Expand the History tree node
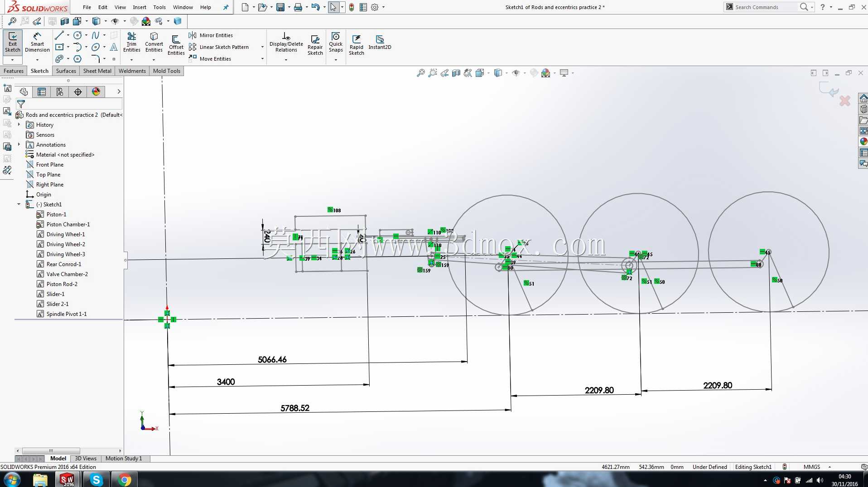The image size is (868, 487). pyautogui.click(x=19, y=124)
